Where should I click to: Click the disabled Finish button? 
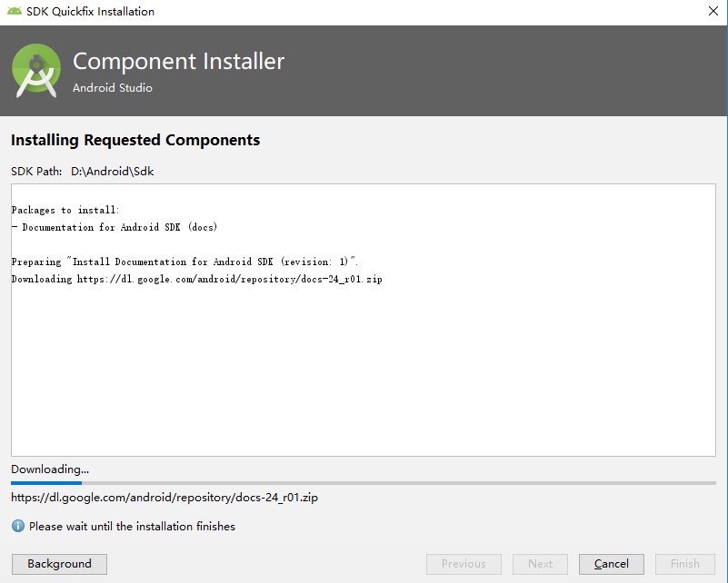pos(685,564)
